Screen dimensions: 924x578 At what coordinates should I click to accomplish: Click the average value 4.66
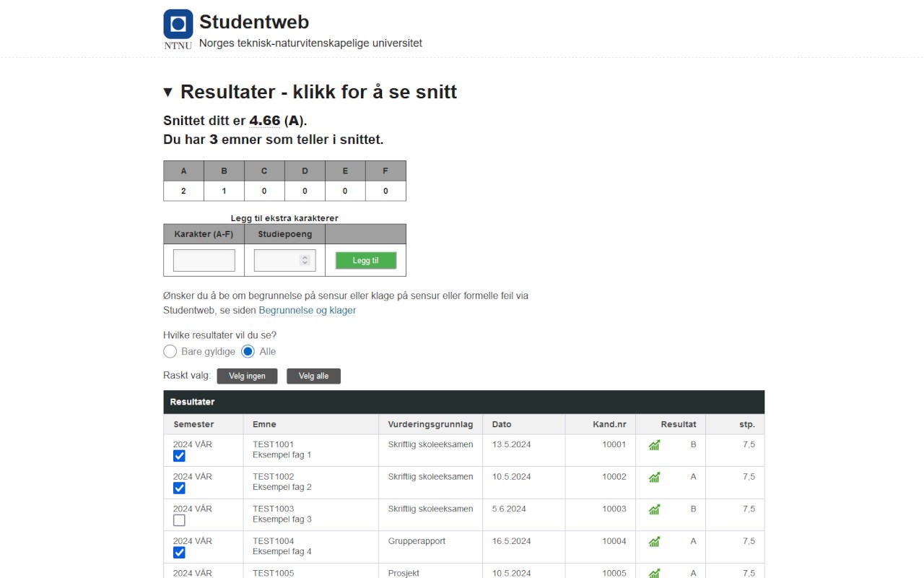tap(265, 121)
